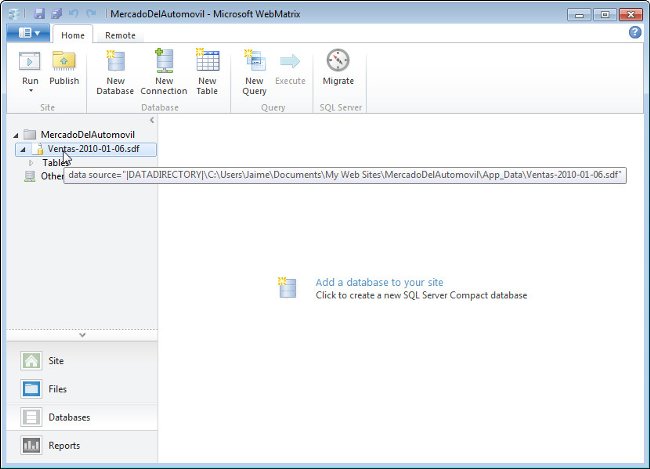Click the Files workspace folder icon
The width and height of the screenshot is (650, 469).
pos(31,389)
